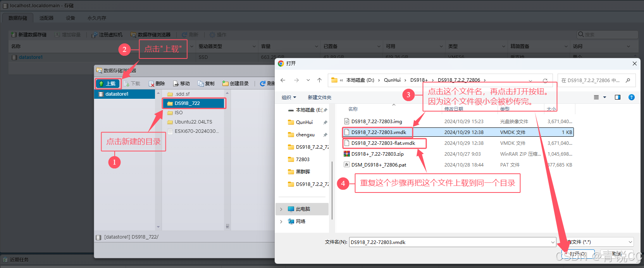Open chengxu folder in navigation pane
644x268 pixels.
[x=305, y=135]
